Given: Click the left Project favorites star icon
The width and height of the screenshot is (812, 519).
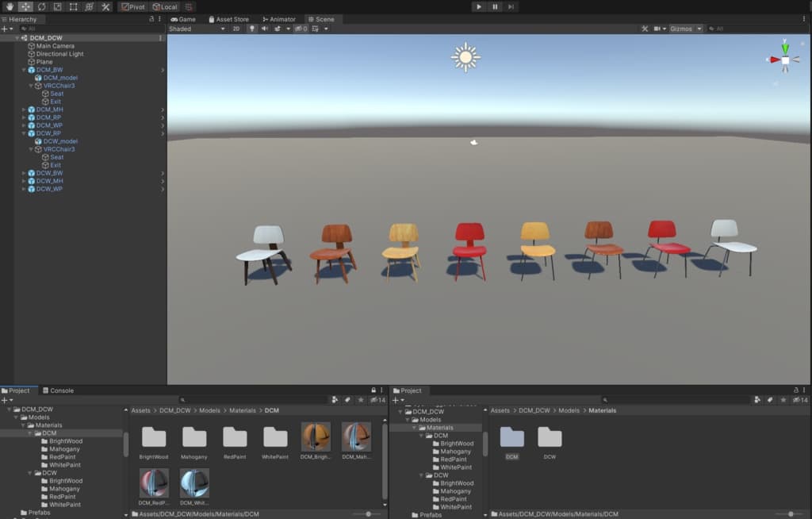Looking at the screenshot, I should tap(361, 400).
